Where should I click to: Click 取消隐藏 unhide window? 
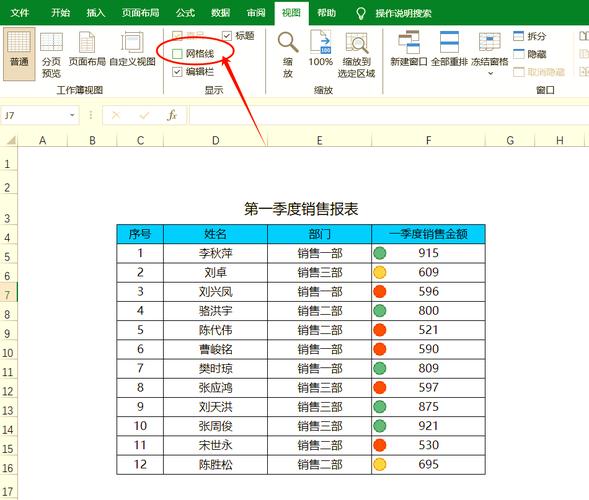click(539, 72)
